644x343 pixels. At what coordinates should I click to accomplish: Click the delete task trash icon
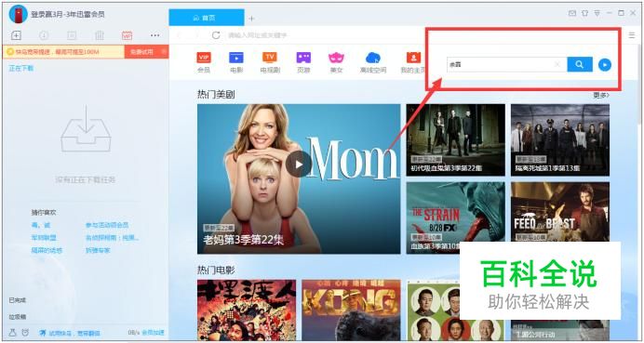100,35
